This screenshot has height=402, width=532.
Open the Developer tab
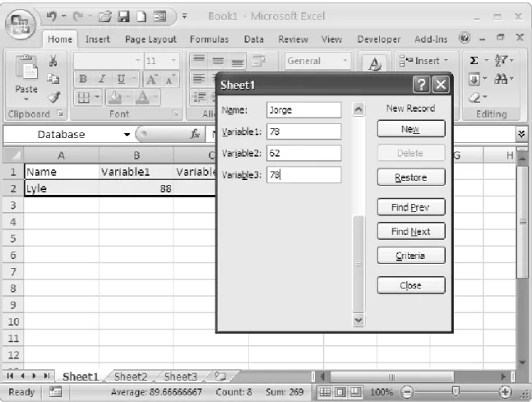point(378,39)
